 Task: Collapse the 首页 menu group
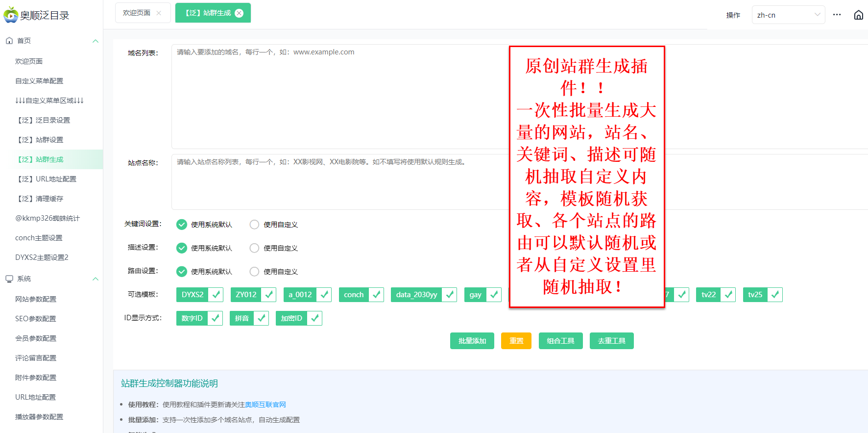click(x=96, y=41)
